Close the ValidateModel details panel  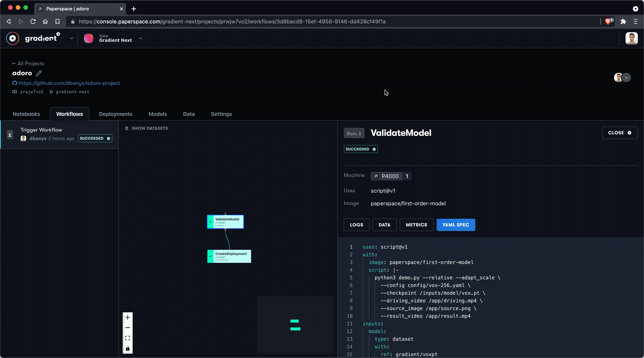(619, 133)
